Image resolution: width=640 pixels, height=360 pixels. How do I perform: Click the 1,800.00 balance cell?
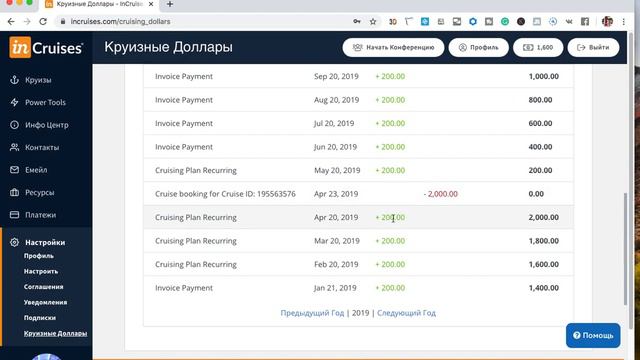543,241
